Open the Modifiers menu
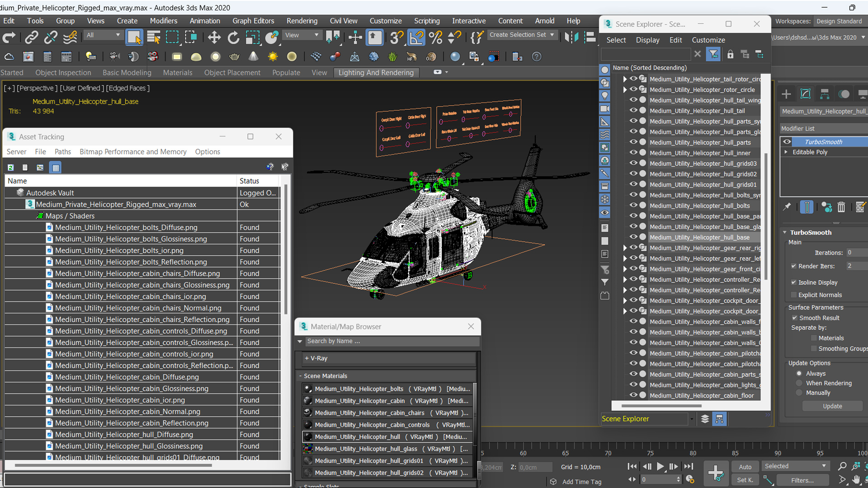Viewport: 868px width, 488px height. point(163,21)
